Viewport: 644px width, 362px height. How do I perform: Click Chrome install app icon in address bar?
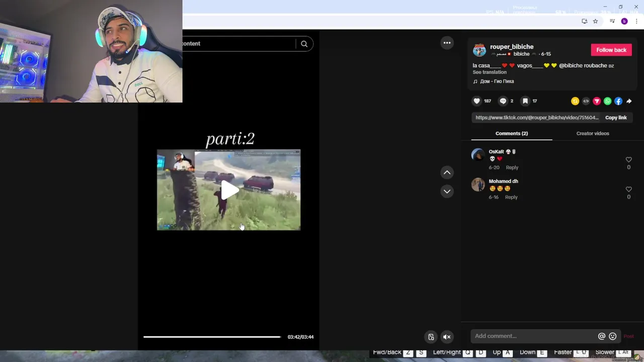click(x=584, y=21)
